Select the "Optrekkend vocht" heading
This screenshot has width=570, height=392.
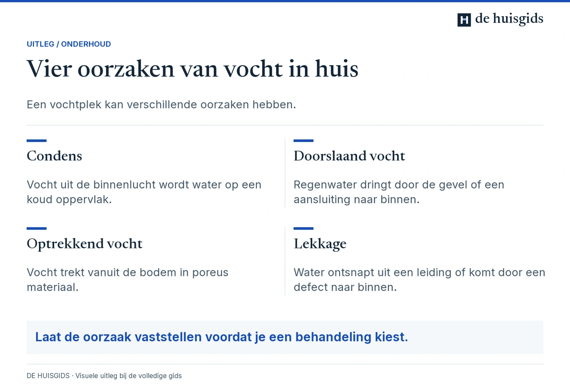[85, 244]
